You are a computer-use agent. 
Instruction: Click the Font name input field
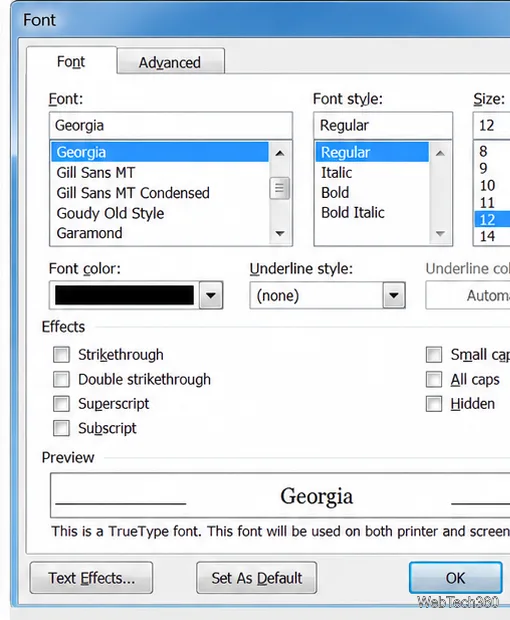171,125
